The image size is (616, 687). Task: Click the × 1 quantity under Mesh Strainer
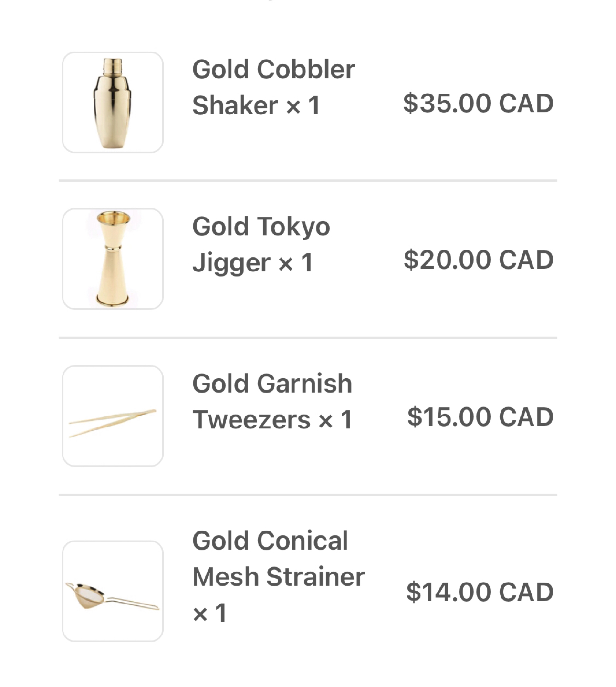point(209,613)
